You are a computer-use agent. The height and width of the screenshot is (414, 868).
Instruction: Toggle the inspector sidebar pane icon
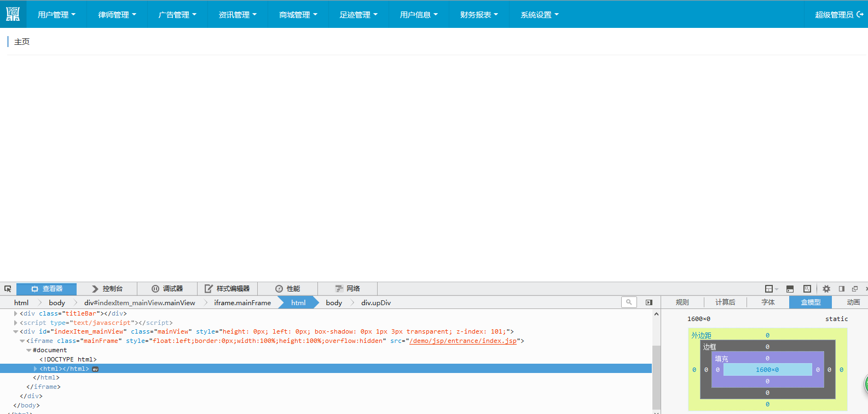(649, 302)
